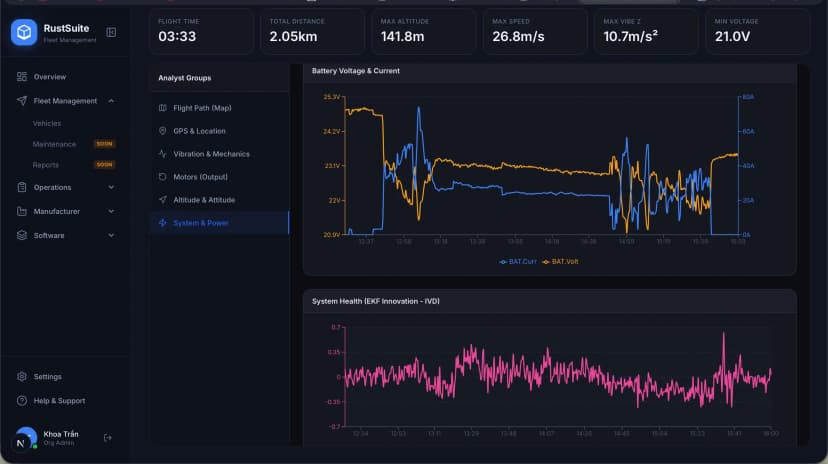
Task: Click the Flight Time 03:33 card
Action: pos(201,32)
